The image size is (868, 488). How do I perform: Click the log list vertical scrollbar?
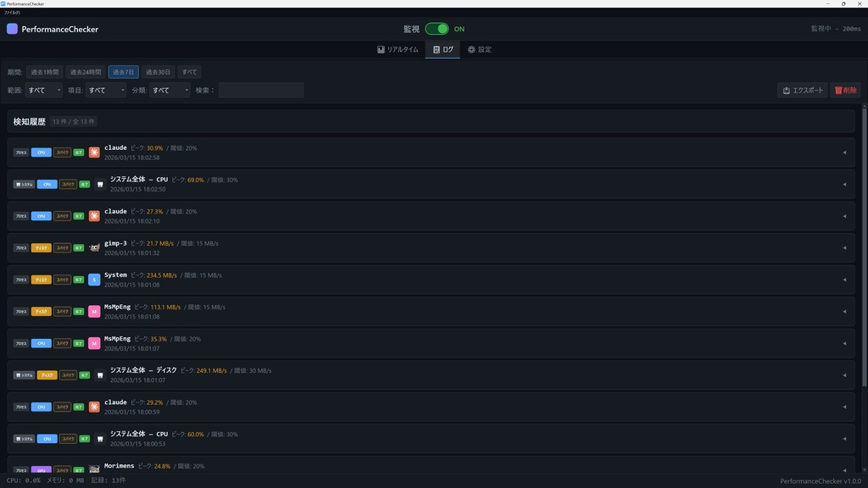[x=864, y=247]
